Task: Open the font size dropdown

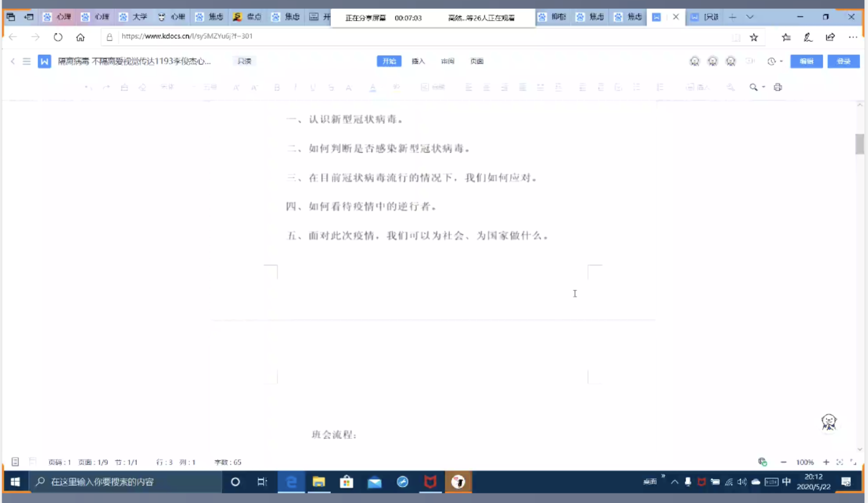Action: click(x=209, y=87)
